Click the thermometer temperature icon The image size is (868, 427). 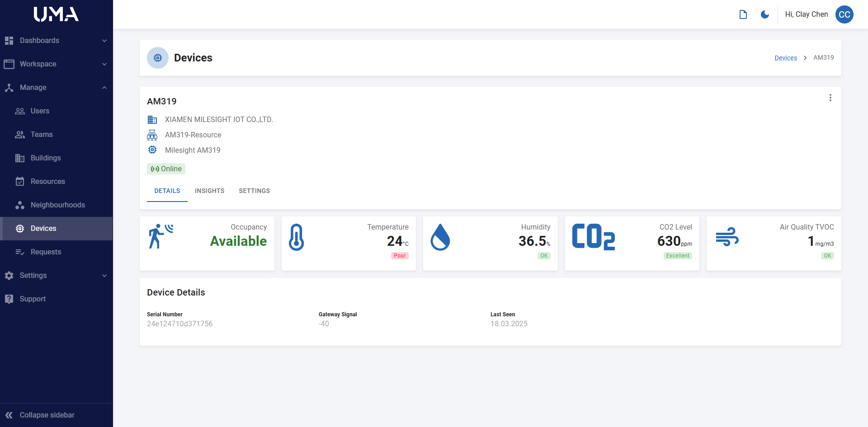297,237
